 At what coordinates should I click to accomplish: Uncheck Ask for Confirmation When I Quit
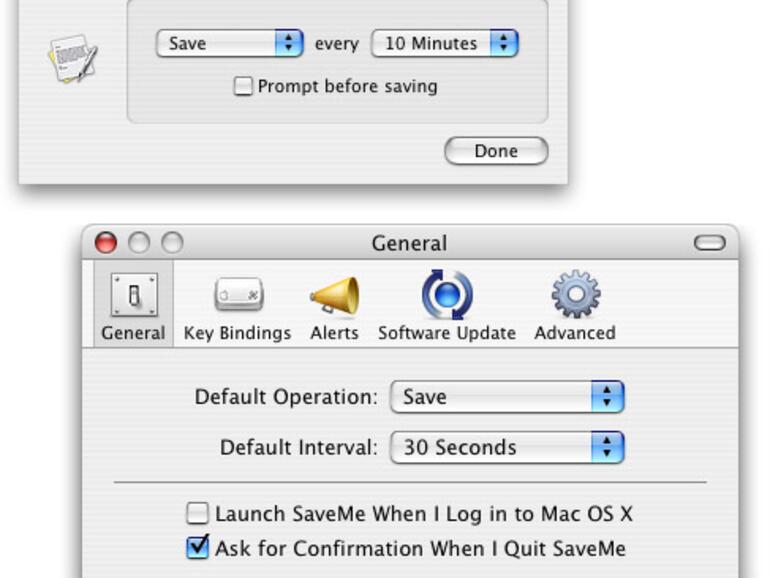(197, 548)
